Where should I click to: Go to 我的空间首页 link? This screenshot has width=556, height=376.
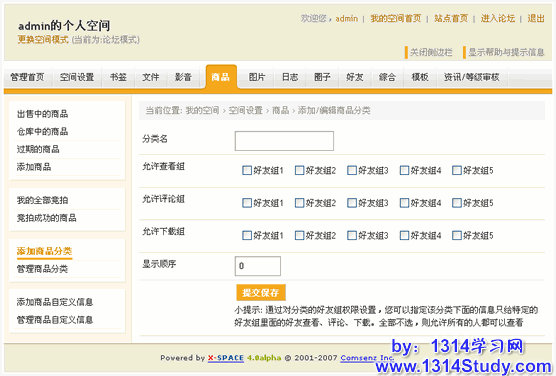396,18
